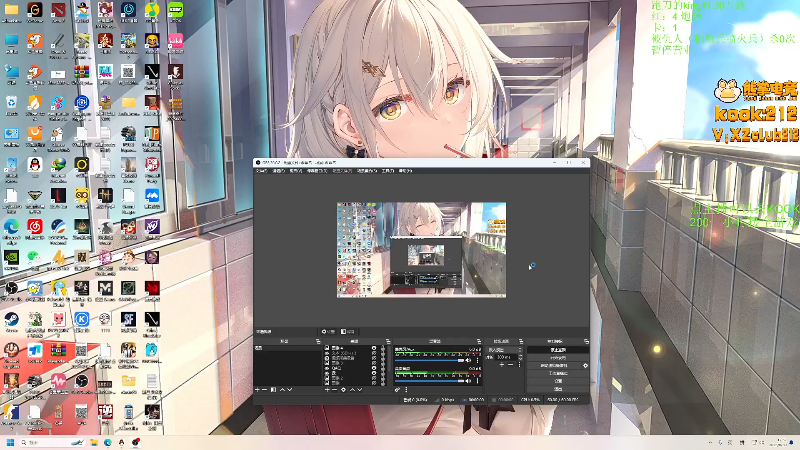Remove the selected scene with the minus icon
Viewport: 800px width, 450px height.
click(264, 390)
